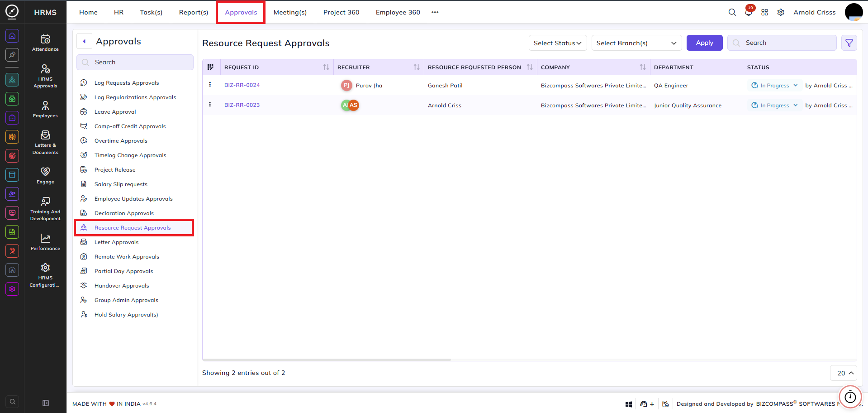The width and height of the screenshot is (868, 413).
Task: Open the settings gear in the header
Action: click(x=781, y=12)
